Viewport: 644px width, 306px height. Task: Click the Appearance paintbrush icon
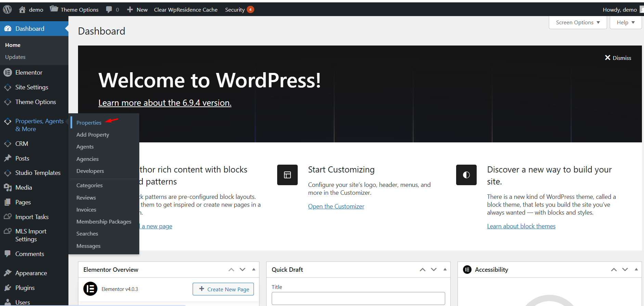click(x=8, y=273)
